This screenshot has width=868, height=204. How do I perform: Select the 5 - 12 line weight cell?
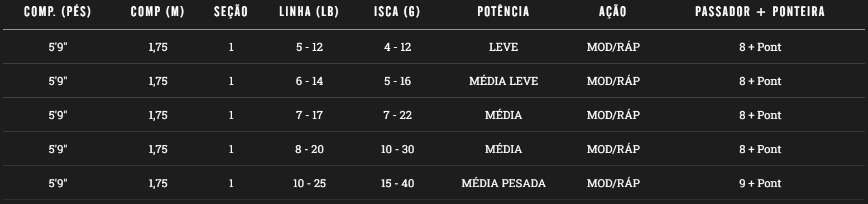tap(309, 47)
